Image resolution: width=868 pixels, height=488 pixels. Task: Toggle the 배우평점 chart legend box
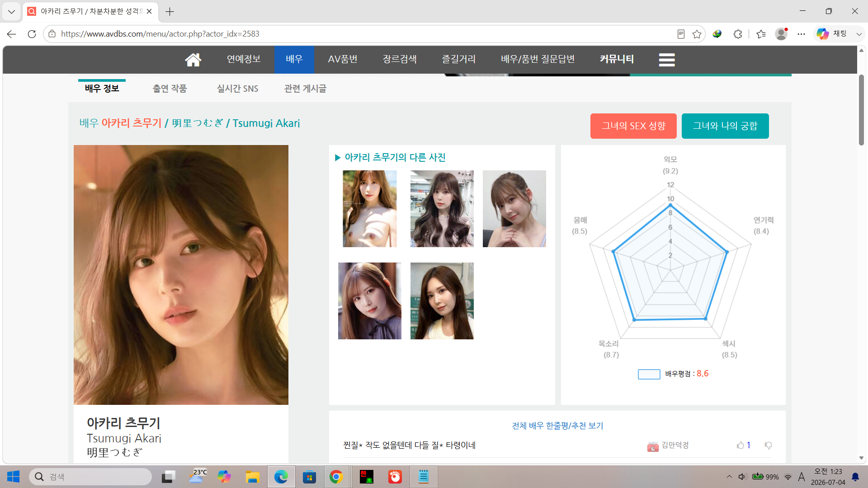(649, 374)
